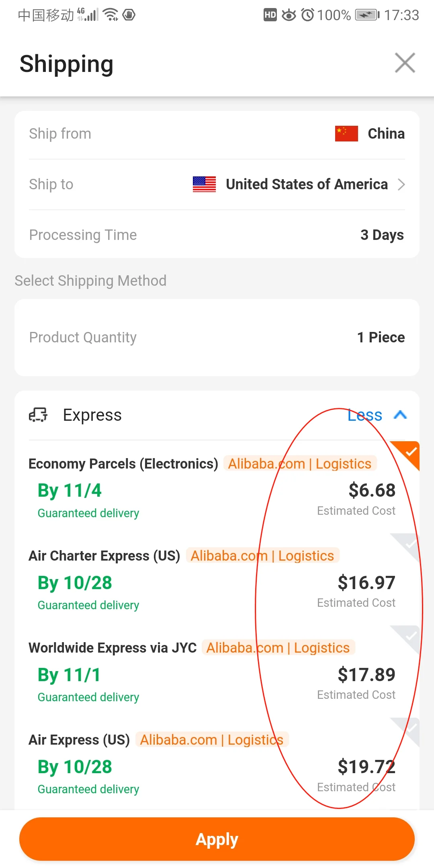
Task: Collapse Express options with up arrow
Action: coord(400,415)
